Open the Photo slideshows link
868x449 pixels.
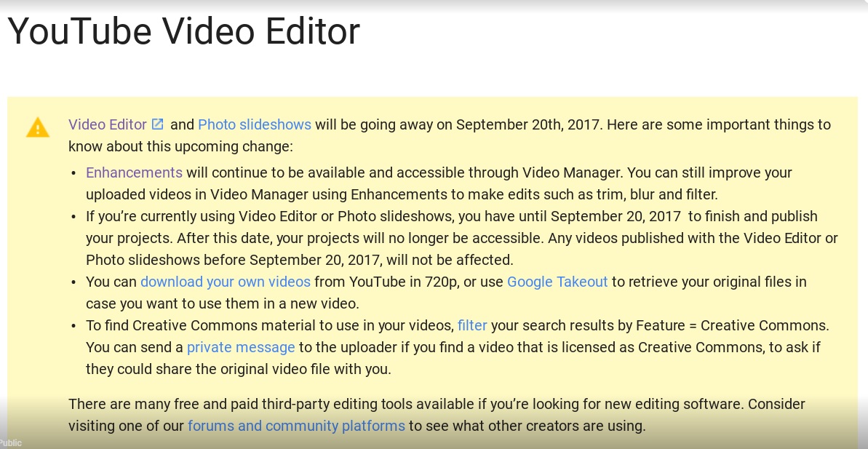point(255,124)
